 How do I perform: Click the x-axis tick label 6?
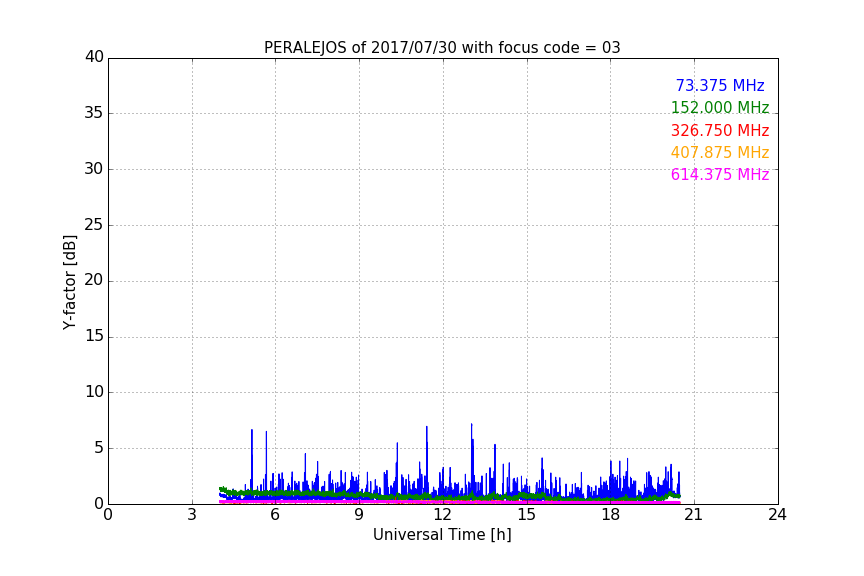click(x=275, y=515)
